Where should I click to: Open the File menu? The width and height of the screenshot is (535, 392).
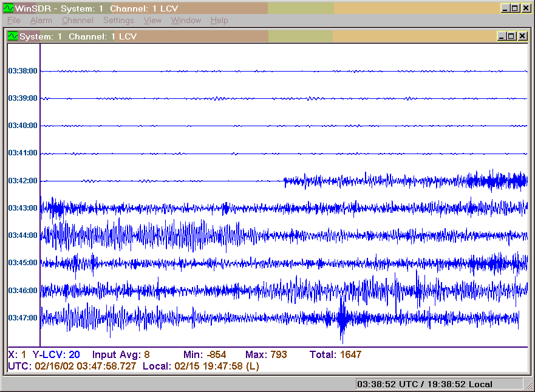click(13, 21)
